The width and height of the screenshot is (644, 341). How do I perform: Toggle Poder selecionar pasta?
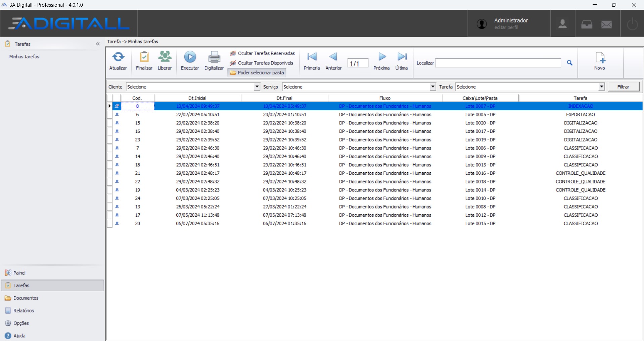click(x=257, y=73)
